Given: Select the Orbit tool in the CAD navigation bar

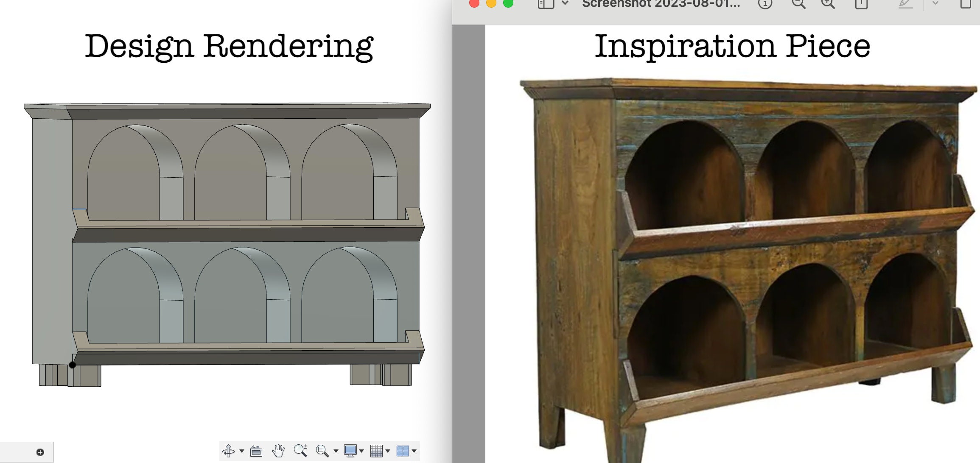Looking at the screenshot, I should [x=229, y=451].
